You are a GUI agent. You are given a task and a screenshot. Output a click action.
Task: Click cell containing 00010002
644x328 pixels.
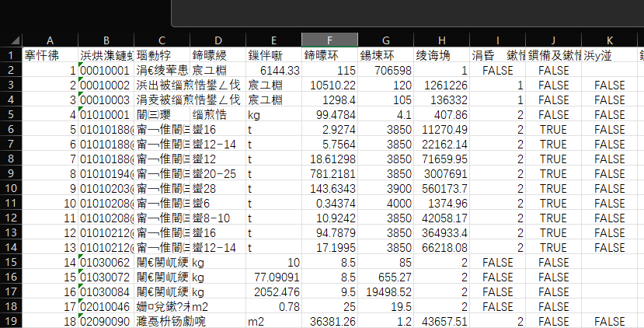coord(106,85)
